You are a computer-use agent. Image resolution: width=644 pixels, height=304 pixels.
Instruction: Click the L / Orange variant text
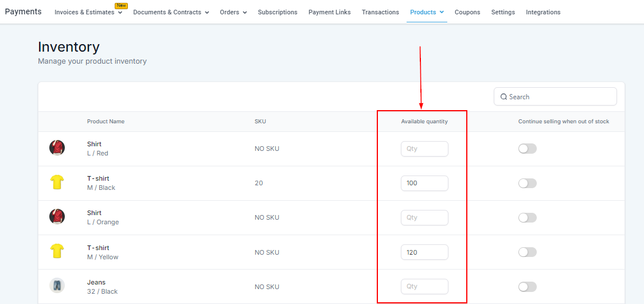point(103,222)
